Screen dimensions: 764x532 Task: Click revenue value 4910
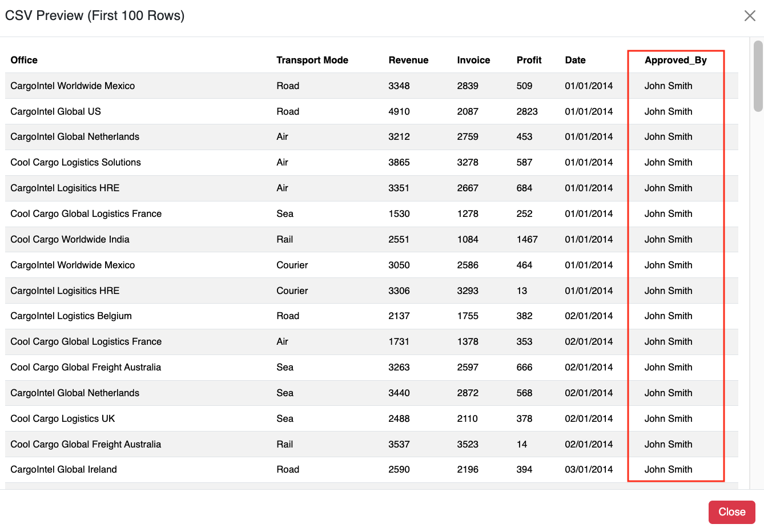click(399, 111)
